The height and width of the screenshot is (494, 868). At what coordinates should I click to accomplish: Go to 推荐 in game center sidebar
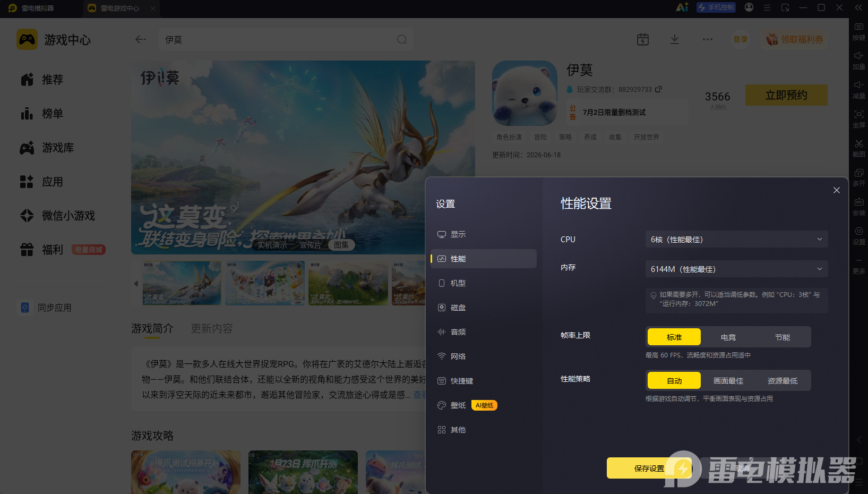pyautogui.click(x=42, y=80)
